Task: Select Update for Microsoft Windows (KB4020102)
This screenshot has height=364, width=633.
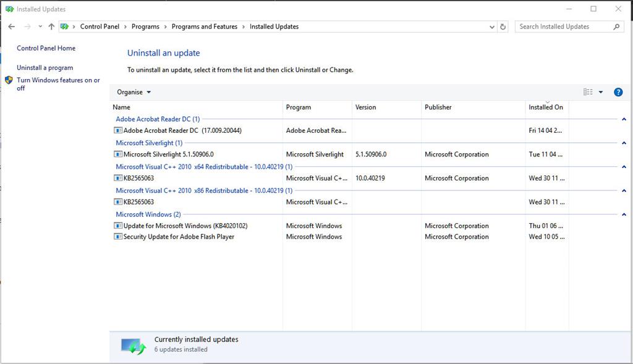Action: 185,226
